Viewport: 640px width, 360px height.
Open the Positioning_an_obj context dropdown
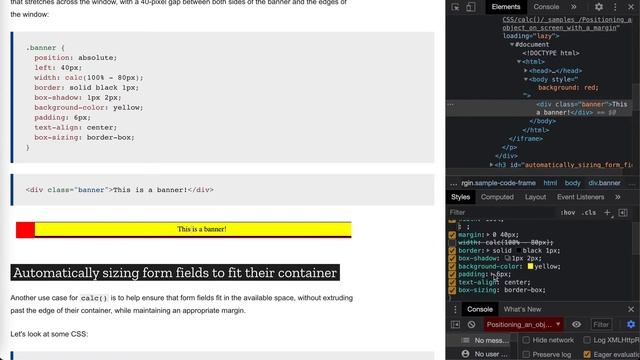pyautogui.click(x=524, y=324)
